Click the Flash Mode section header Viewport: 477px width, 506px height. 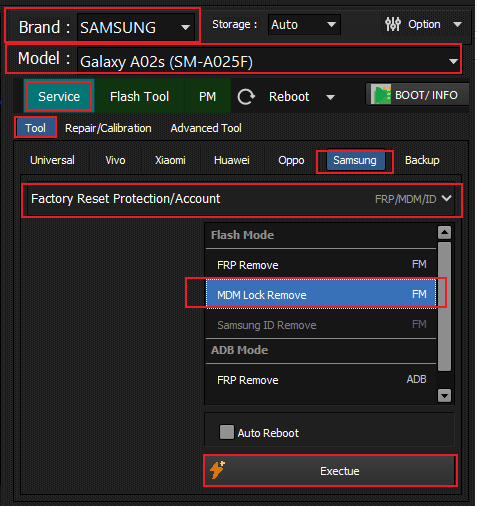tap(242, 235)
